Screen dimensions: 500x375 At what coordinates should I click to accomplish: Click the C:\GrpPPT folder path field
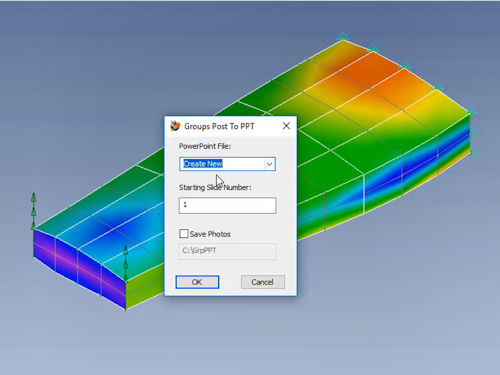pyautogui.click(x=227, y=251)
